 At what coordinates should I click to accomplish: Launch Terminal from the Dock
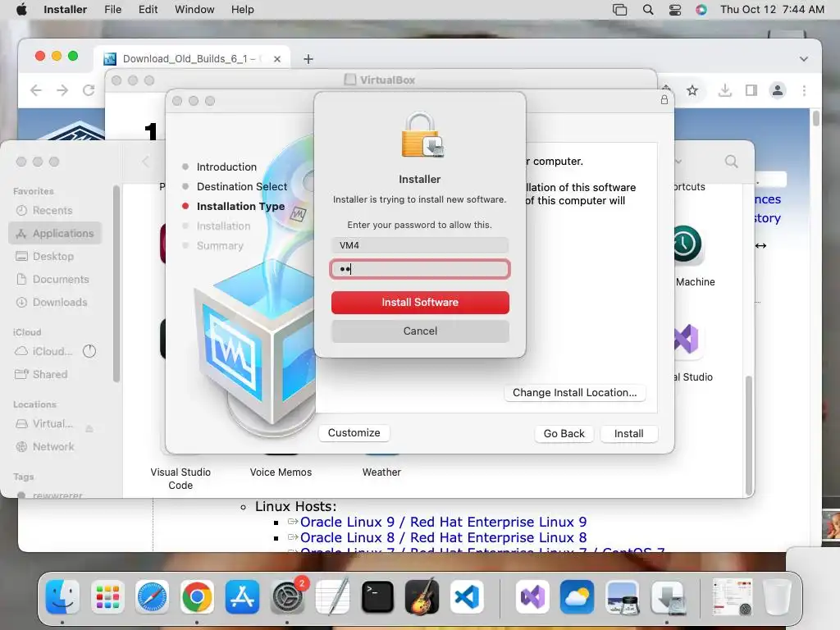(x=377, y=596)
